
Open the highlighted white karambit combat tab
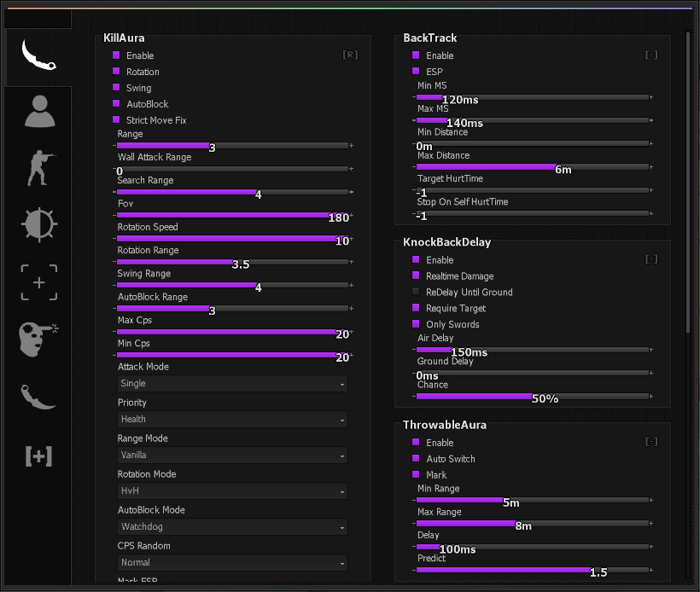[x=38, y=55]
